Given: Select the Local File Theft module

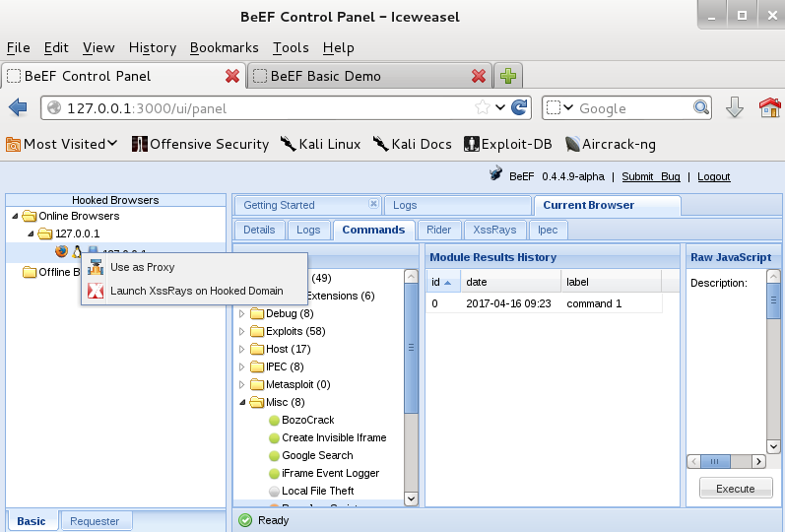Looking at the screenshot, I should (317, 491).
